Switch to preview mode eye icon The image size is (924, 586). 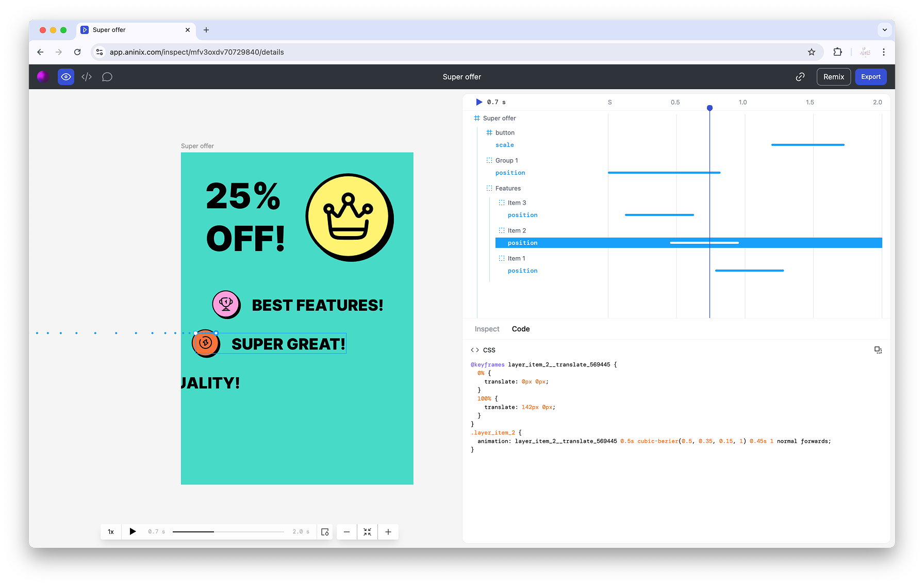tap(66, 77)
